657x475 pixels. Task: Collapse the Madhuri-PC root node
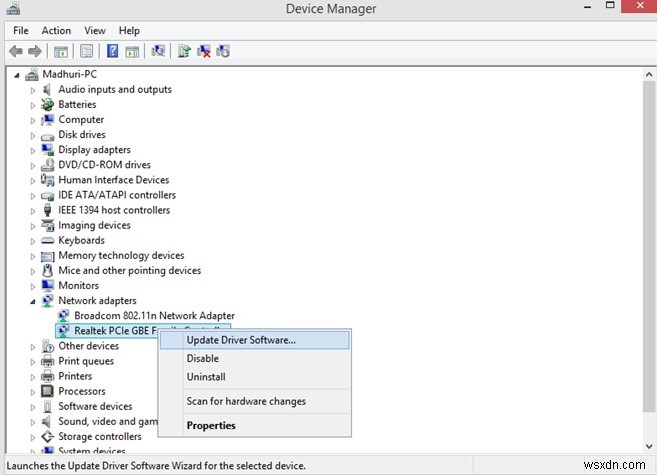[x=16, y=75]
